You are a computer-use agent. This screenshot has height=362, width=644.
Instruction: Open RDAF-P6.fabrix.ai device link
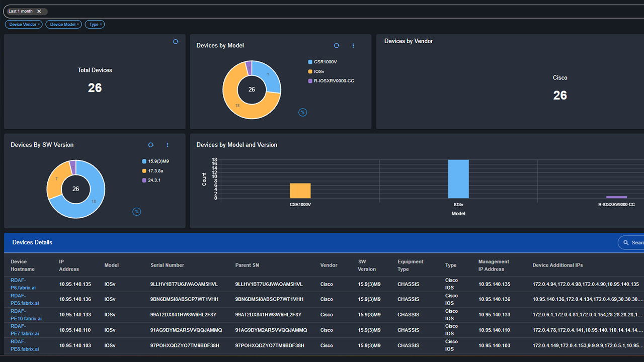coord(23,284)
